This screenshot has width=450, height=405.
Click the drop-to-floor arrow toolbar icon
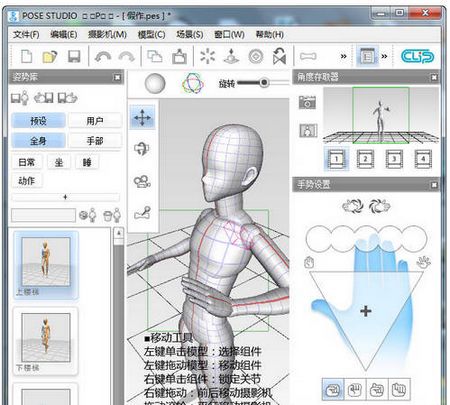[x=231, y=56]
